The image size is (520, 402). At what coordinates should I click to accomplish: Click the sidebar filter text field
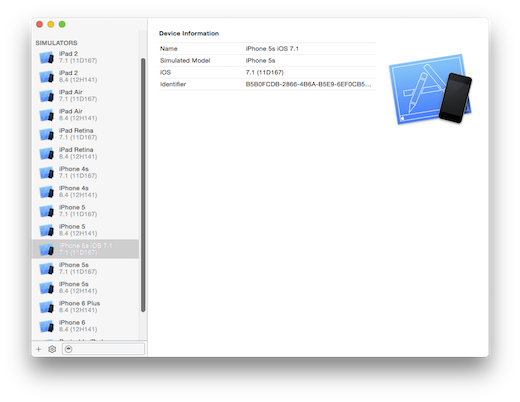coord(103,349)
